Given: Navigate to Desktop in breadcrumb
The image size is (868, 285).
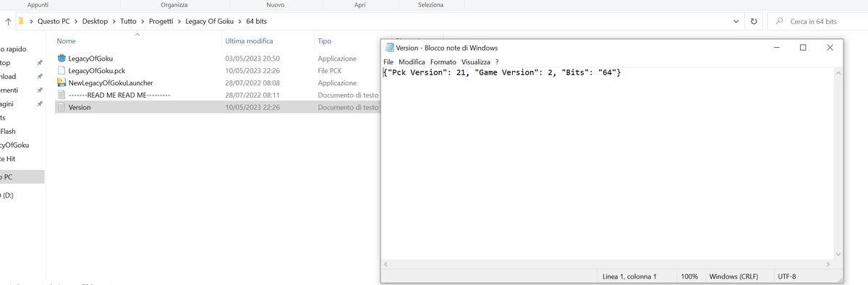Looking at the screenshot, I should tap(95, 22).
